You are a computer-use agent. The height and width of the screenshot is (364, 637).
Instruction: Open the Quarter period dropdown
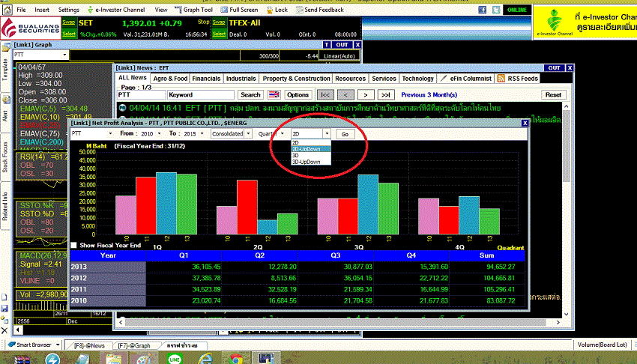point(283,133)
